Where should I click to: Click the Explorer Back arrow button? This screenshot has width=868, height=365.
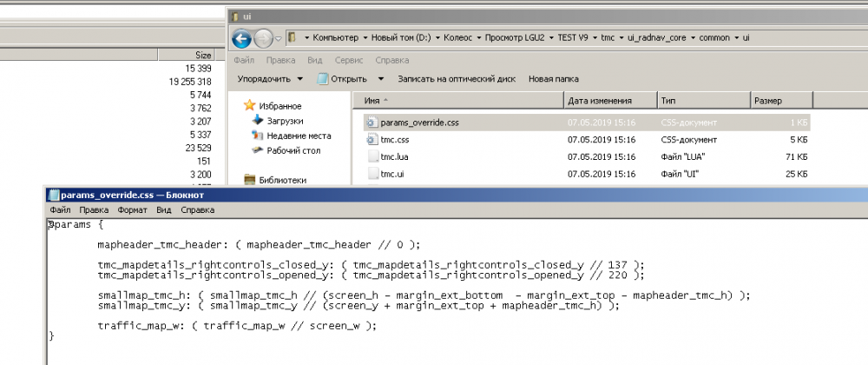pos(242,38)
